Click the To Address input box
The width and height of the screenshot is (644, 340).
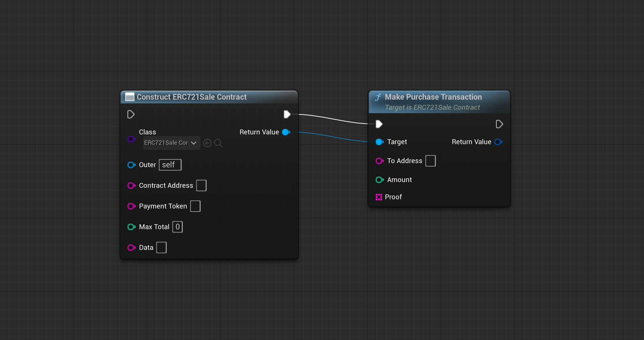click(x=430, y=161)
